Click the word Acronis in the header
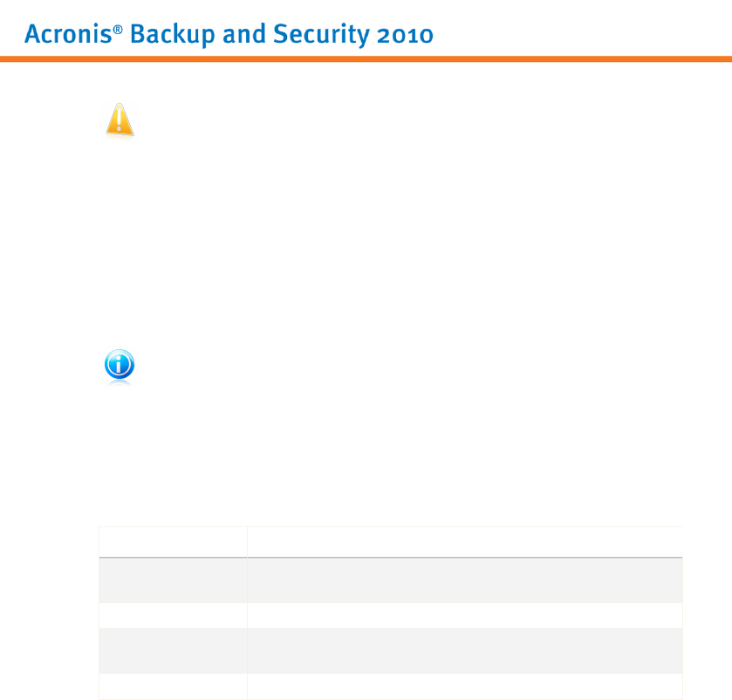 click(x=68, y=34)
